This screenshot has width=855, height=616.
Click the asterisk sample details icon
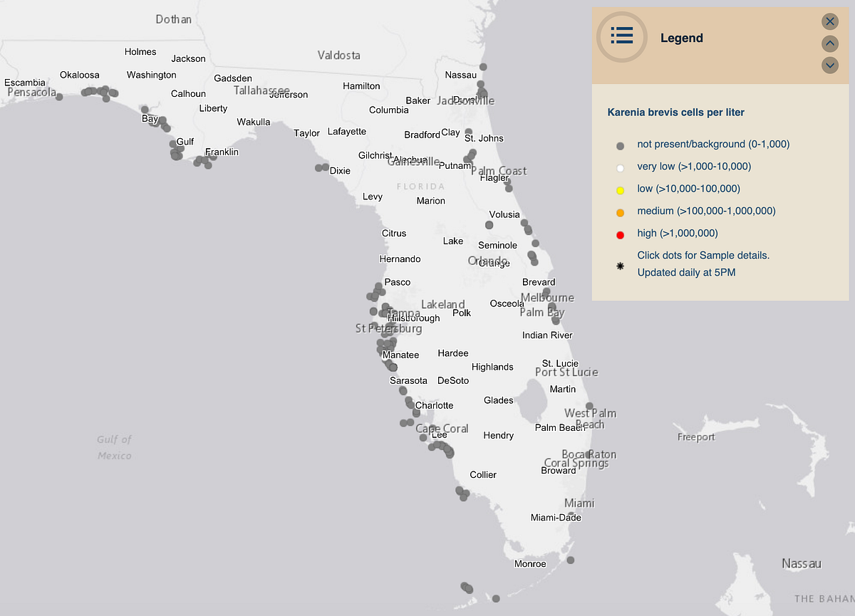[x=620, y=265]
